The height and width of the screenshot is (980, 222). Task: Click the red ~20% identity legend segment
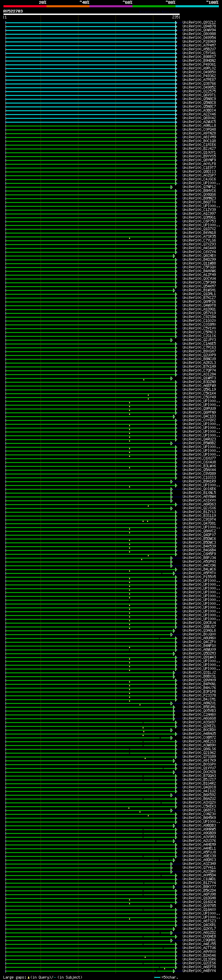[x=25, y=6]
